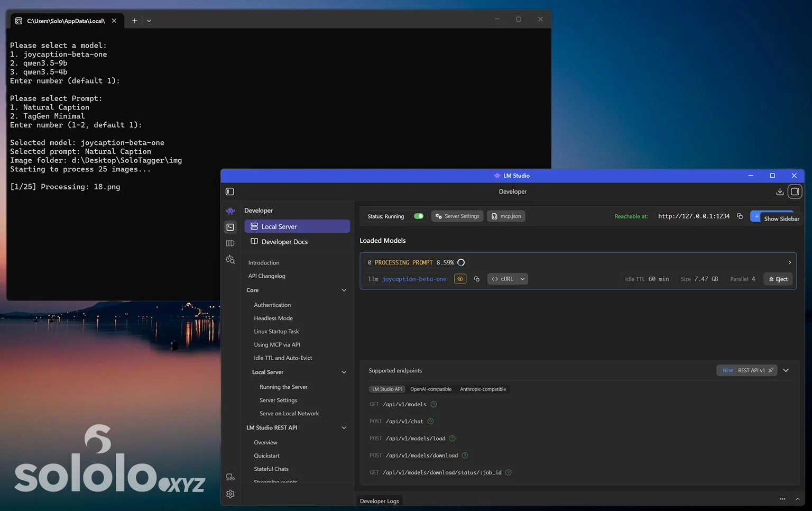The image size is (812, 511).
Task: Eject the joycaption-beta-one model
Action: point(778,279)
